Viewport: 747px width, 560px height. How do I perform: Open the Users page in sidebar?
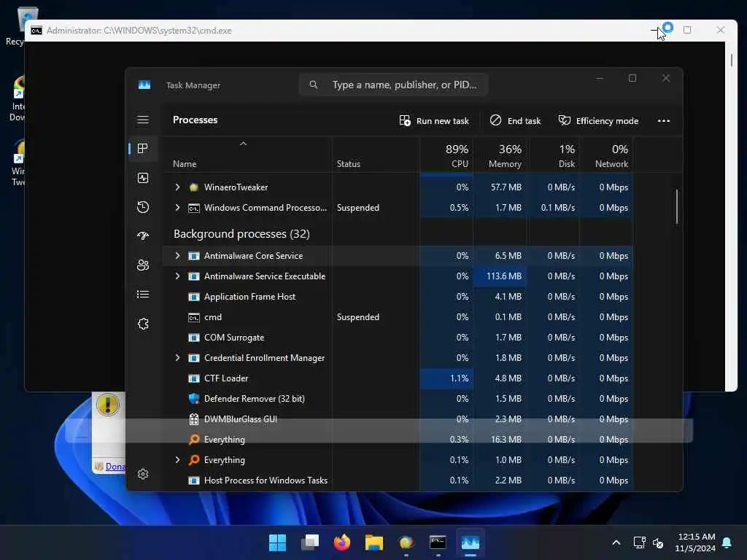[143, 265]
